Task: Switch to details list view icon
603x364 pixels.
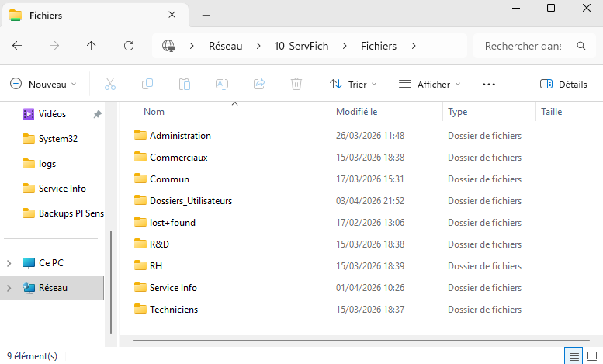Action: [x=574, y=356]
